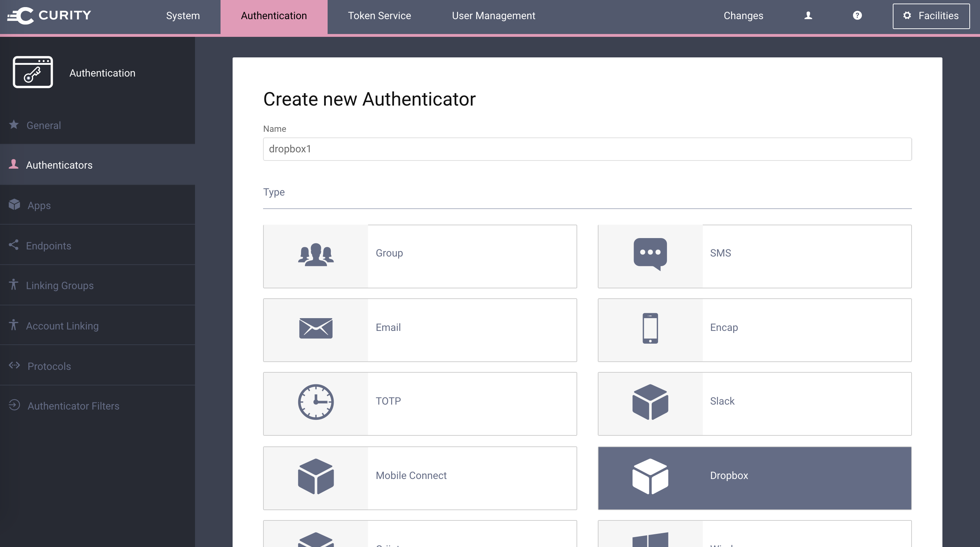Click the General star icon

(14, 125)
